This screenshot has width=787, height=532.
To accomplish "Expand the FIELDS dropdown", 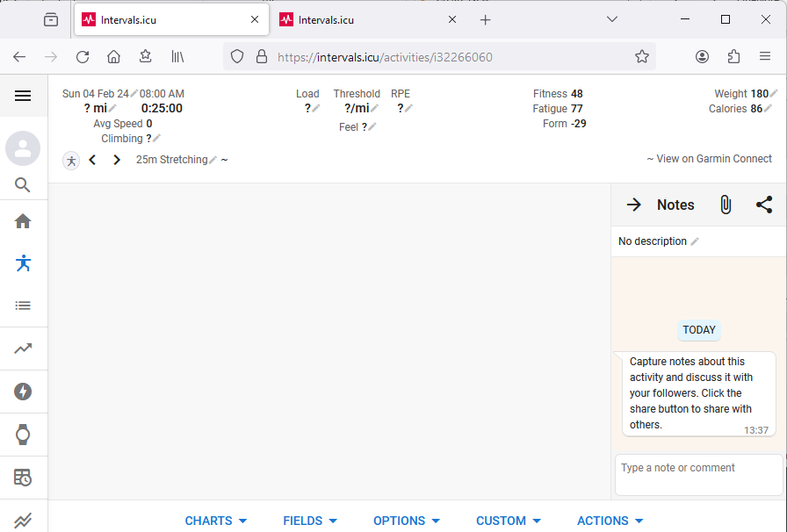I will pyautogui.click(x=310, y=521).
